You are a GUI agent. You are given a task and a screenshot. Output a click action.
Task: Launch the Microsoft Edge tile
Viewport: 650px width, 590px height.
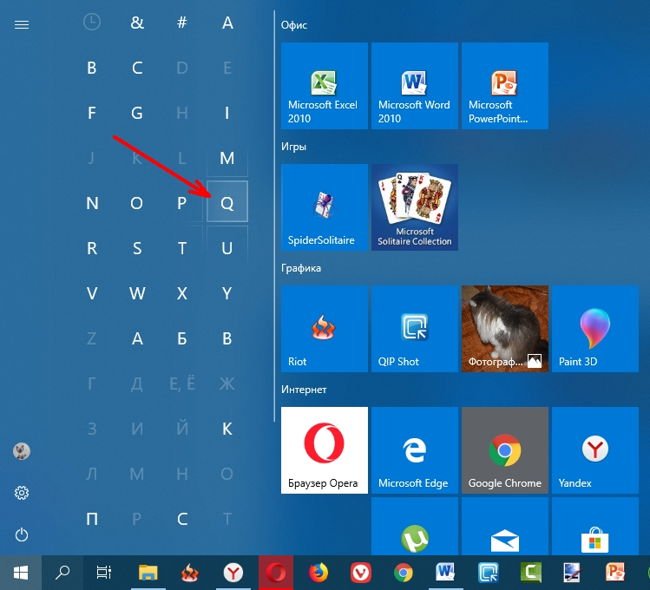[415, 450]
